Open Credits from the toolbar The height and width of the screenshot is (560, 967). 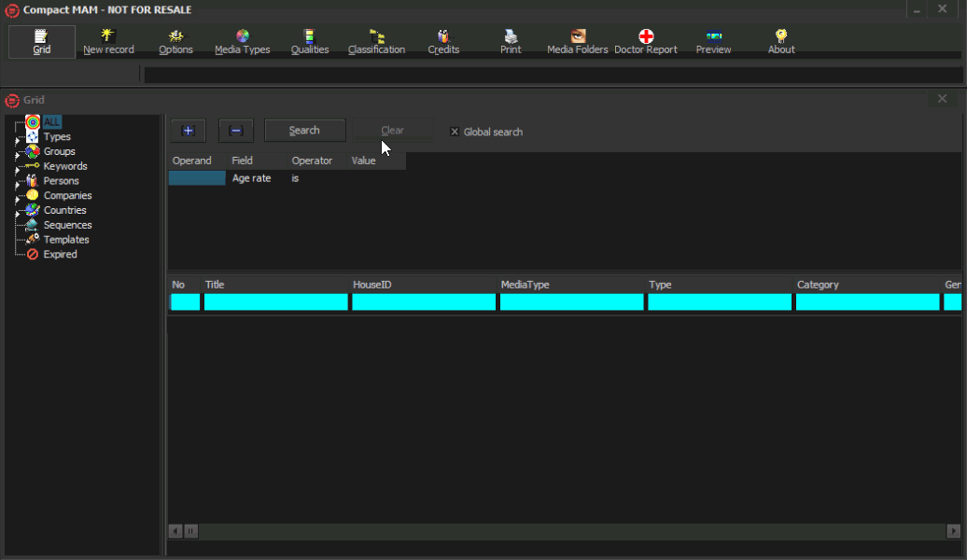[443, 42]
